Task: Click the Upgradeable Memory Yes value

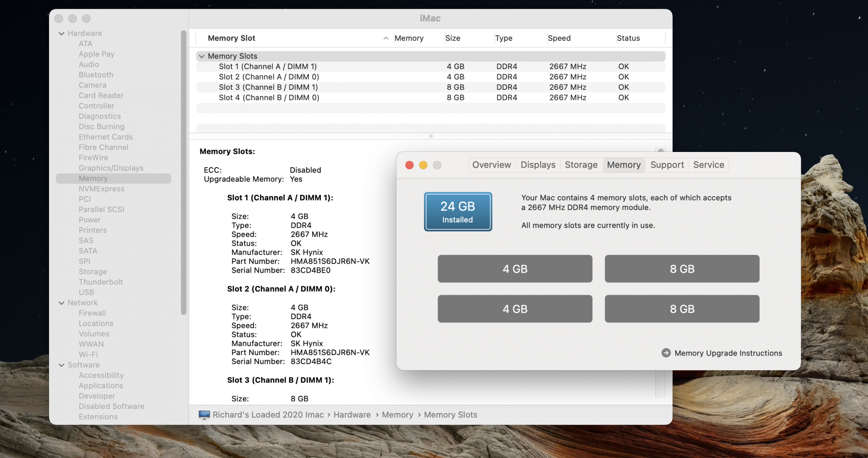Action: pos(296,179)
